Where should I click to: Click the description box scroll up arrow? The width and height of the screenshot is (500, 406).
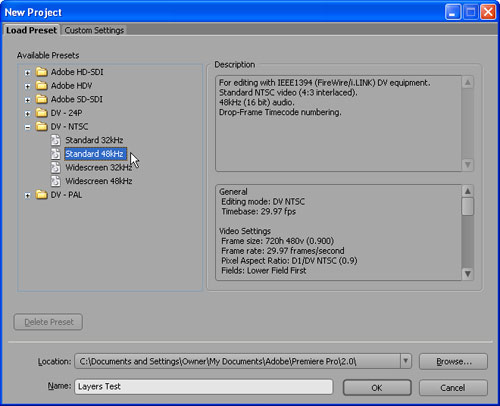click(x=468, y=82)
